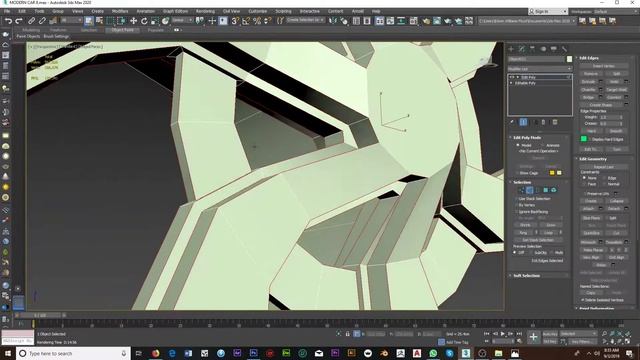This screenshot has width=640, height=360.
Task: Open the Motion command panel tab
Action: 543,49
